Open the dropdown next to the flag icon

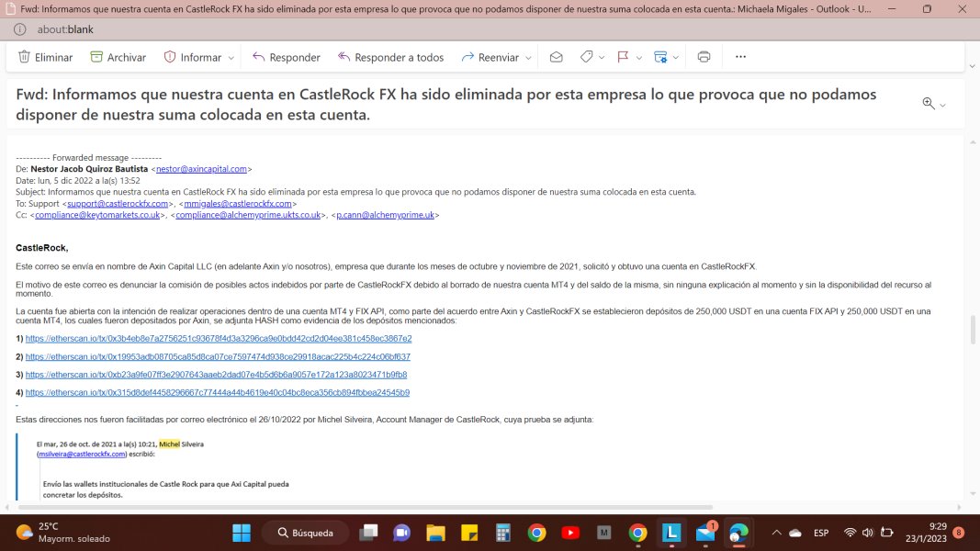pyautogui.click(x=638, y=58)
